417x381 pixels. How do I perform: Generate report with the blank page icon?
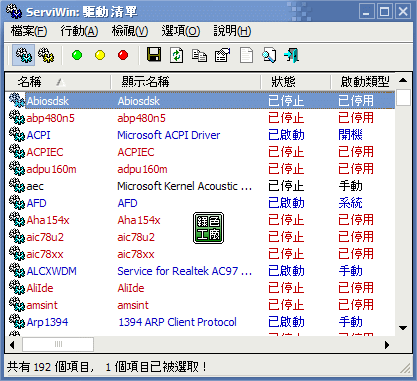point(246,55)
